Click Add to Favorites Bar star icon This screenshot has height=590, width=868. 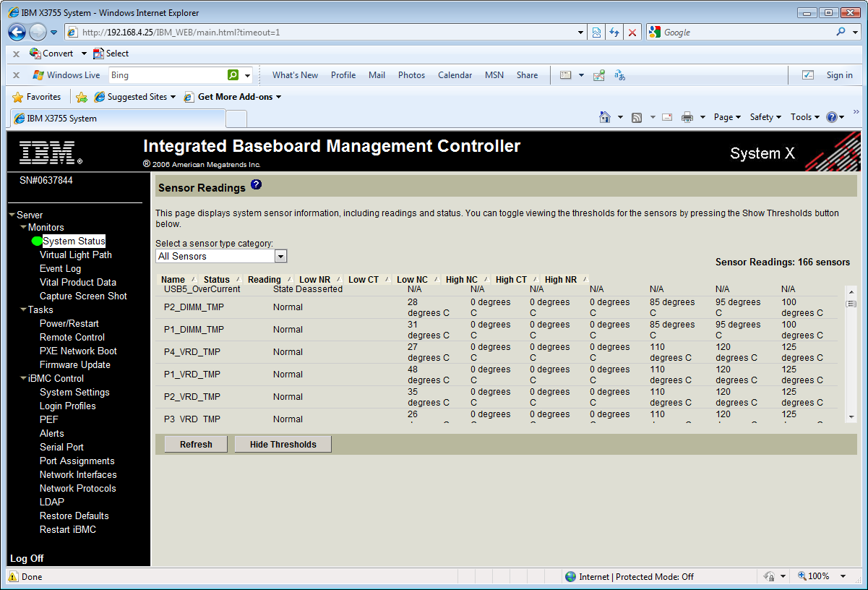(82, 97)
